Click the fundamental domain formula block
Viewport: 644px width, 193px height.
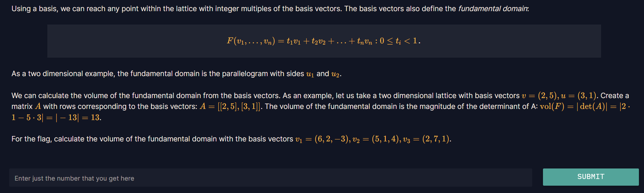tap(324, 41)
